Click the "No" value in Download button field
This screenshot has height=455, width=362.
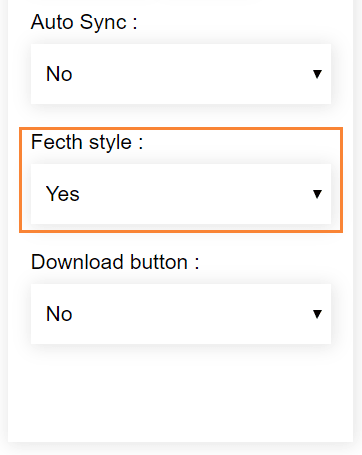coord(59,314)
